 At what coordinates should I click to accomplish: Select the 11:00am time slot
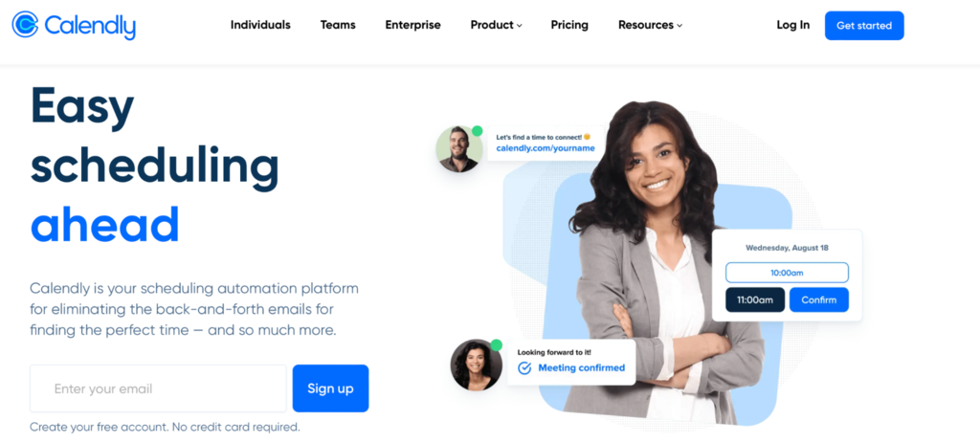[x=755, y=299]
